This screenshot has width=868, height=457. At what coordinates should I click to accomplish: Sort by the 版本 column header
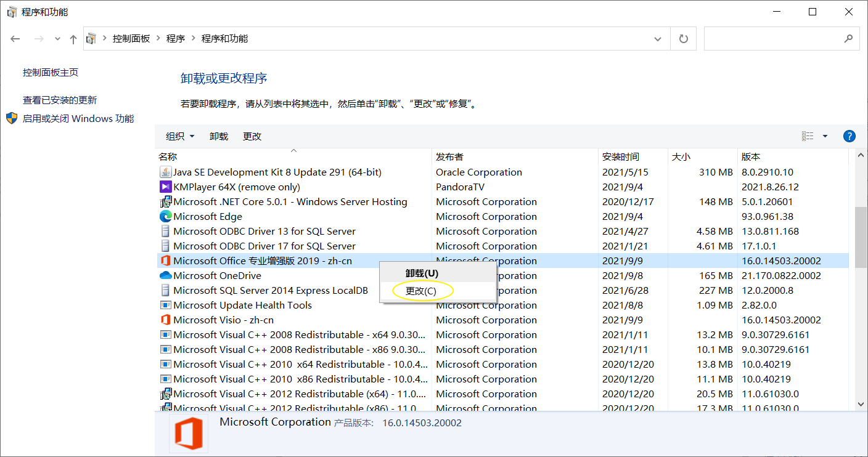[793, 157]
